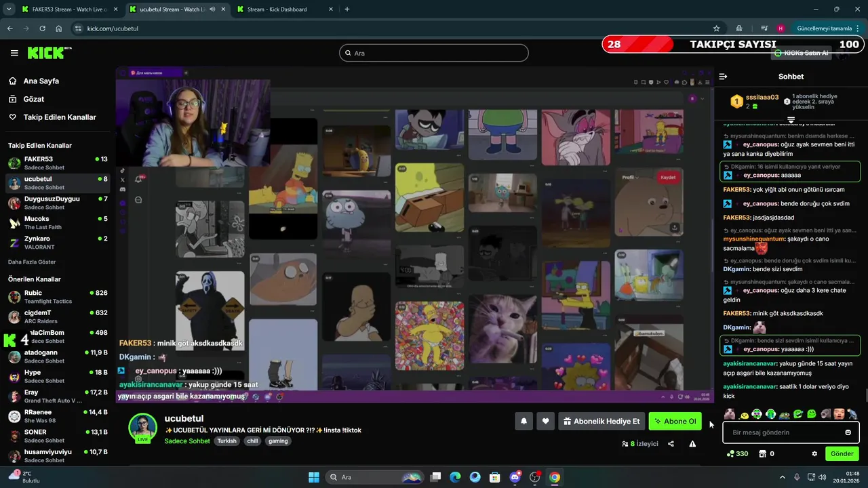Expand Daha Fazla Göster channel list
This screenshot has height=488, width=868.
32,262
